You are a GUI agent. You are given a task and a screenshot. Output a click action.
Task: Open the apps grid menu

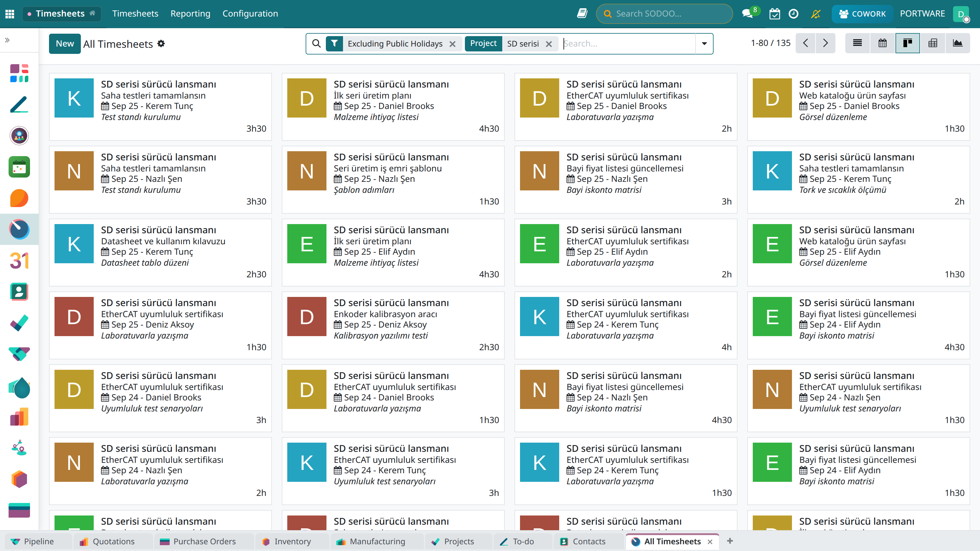tap(10, 14)
